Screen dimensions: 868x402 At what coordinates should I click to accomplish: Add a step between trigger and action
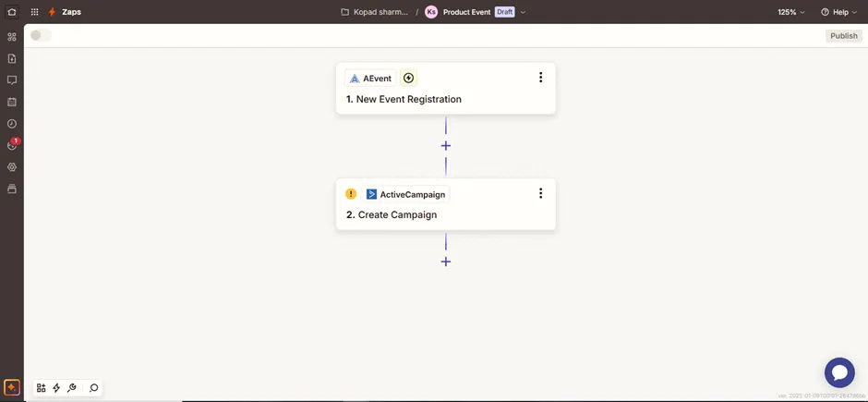[x=446, y=146]
